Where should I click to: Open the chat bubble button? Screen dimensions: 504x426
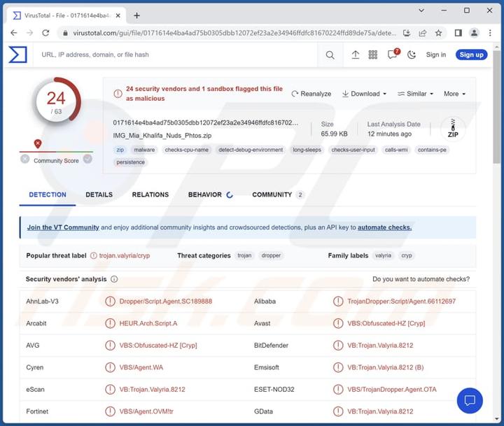pyautogui.click(x=470, y=401)
